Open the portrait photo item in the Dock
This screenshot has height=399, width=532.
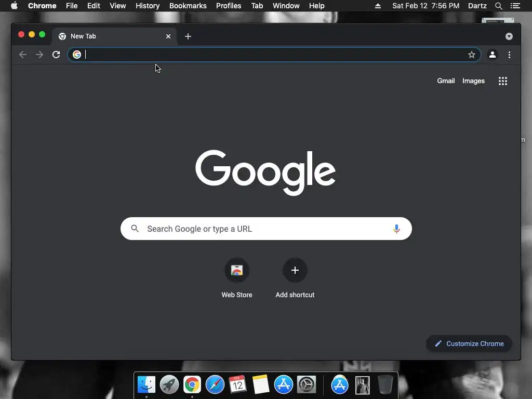click(362, 385)
